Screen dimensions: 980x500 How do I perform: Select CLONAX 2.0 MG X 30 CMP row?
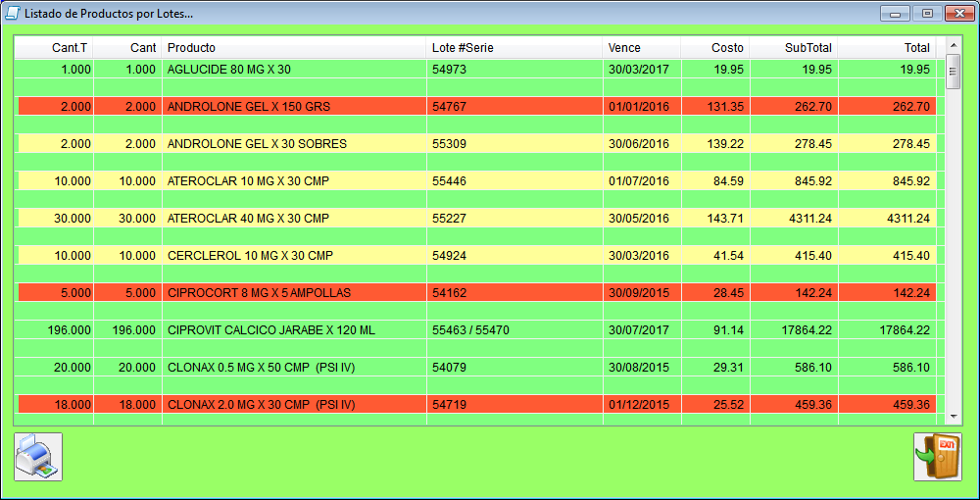click(475, 404)
